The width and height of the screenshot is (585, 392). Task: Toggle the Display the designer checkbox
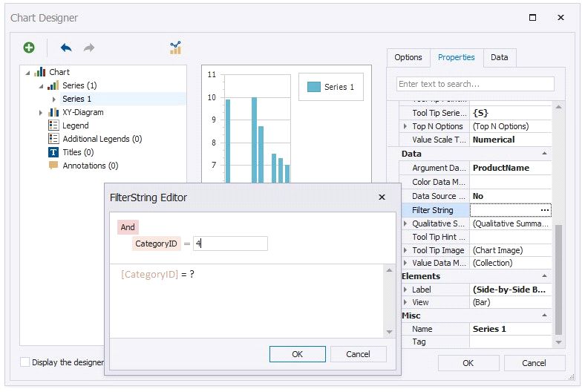25,362
